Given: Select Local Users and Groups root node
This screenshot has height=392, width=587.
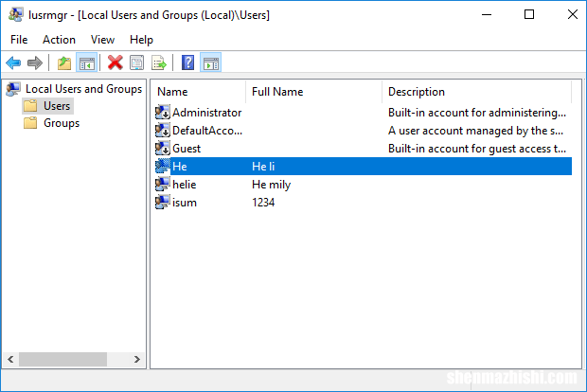Looking at the screenshot, I should pyautogui.click(x=83, y=89).
